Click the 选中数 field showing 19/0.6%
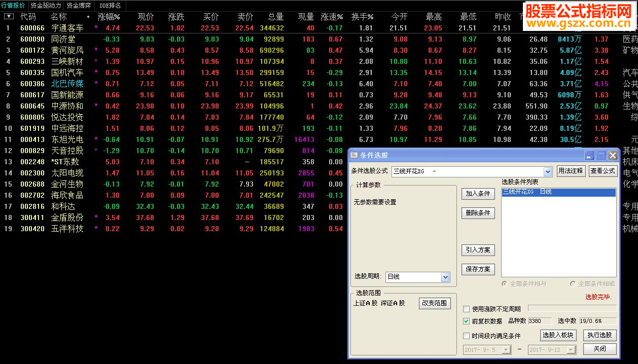Image resolution: width=638 pixels, height=364 pixels. 597,321
